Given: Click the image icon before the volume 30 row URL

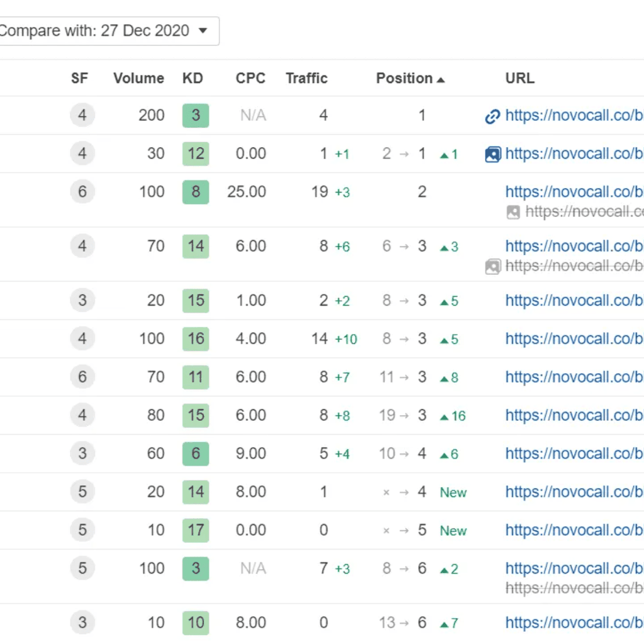Looking at the screenshot, I should (493, 154).
